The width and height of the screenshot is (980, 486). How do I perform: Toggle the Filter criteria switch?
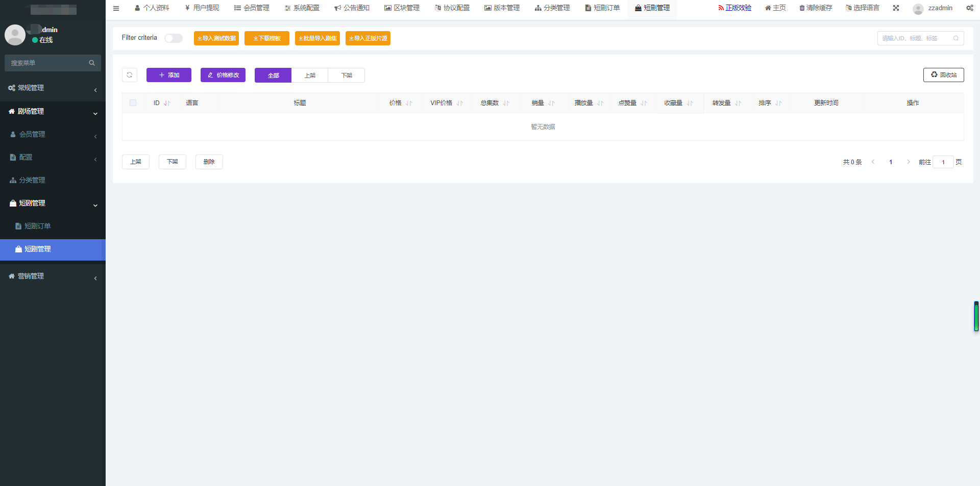[x=174, y=38]
